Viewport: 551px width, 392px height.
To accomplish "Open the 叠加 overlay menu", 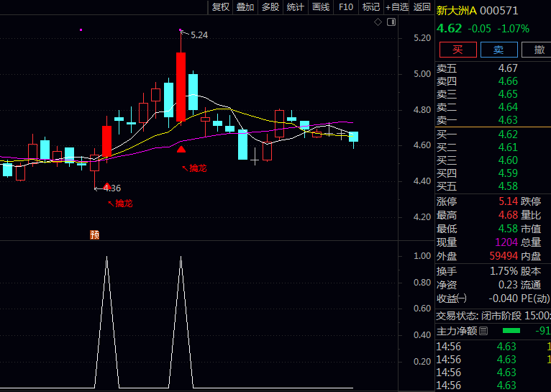I will (245, 7).
